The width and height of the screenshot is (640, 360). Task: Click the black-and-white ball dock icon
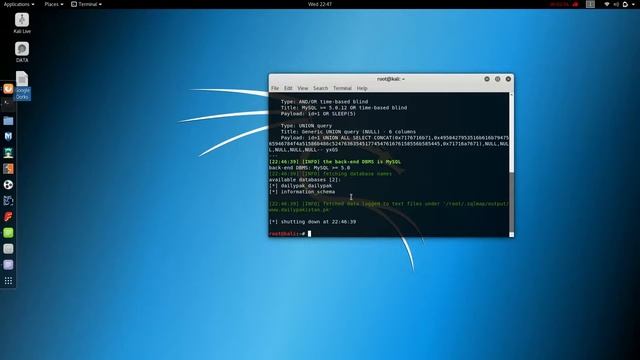point(8,184)
